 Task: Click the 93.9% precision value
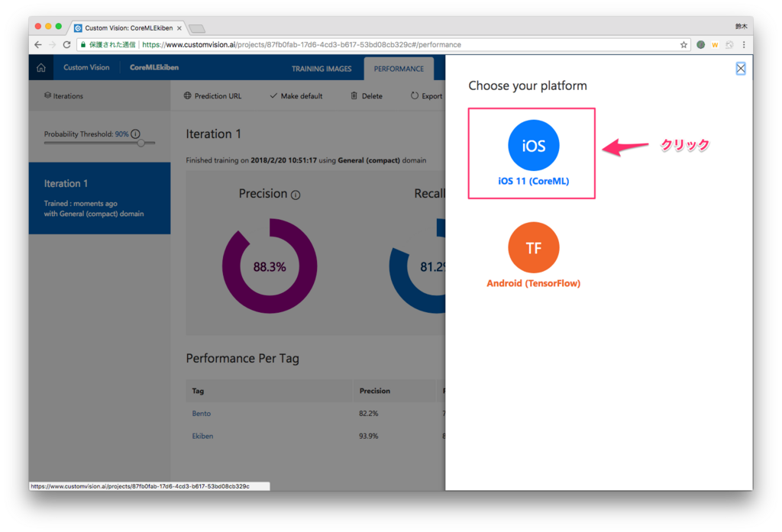point(369,436)
